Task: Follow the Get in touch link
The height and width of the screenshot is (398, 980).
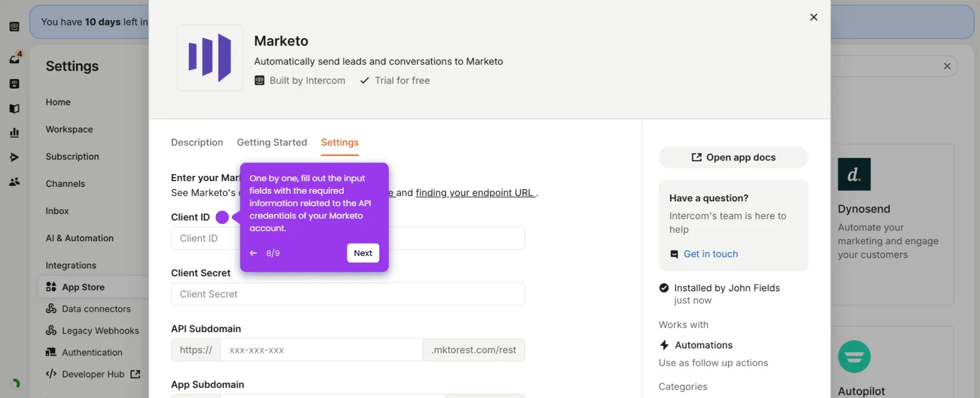Action: tap(711, 254)
